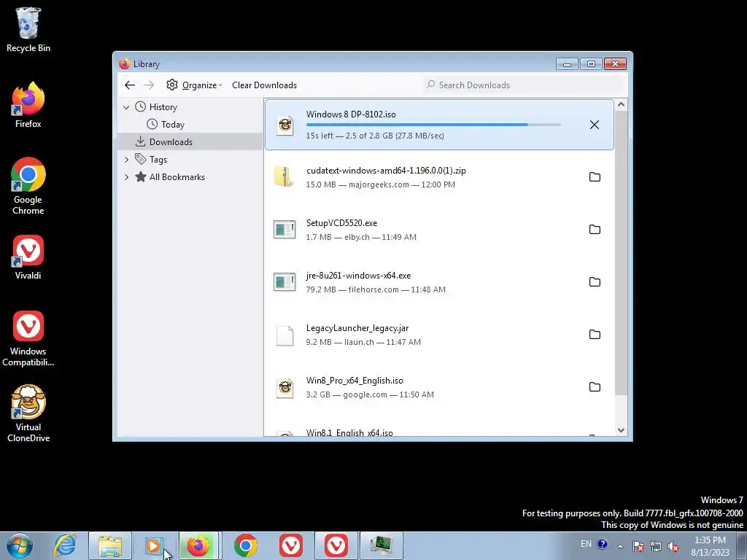Select the Windows Compatibili... desktop icon
Viewport: 747px width, 560px height.
tap(28, 338)
